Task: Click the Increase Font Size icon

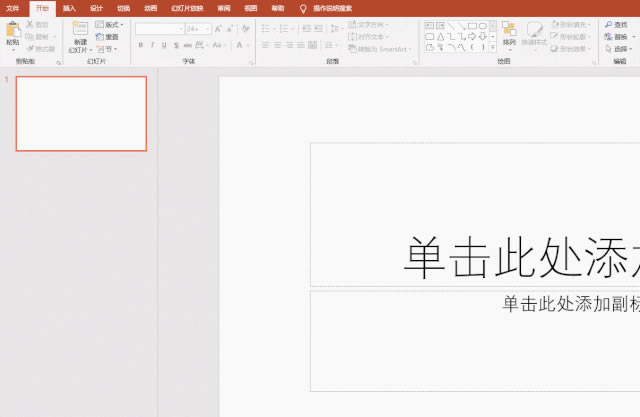Action: [x=218, y=29]
